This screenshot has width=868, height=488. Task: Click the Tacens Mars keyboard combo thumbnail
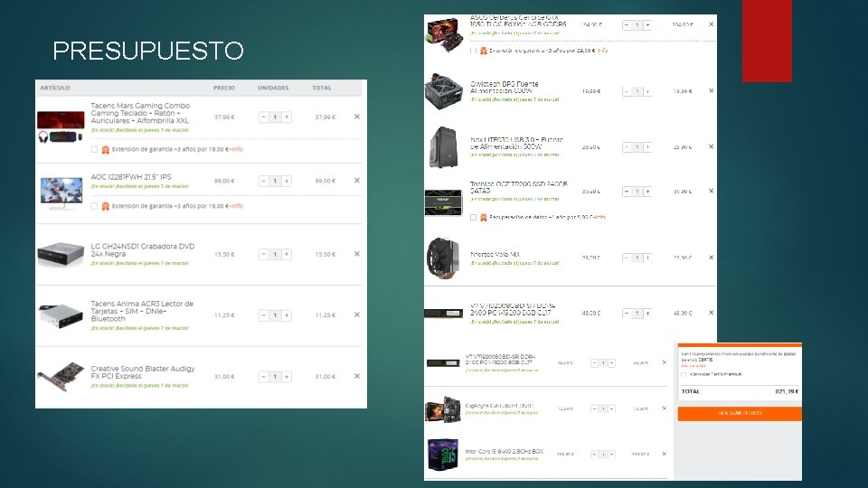[x=61, y=127]
